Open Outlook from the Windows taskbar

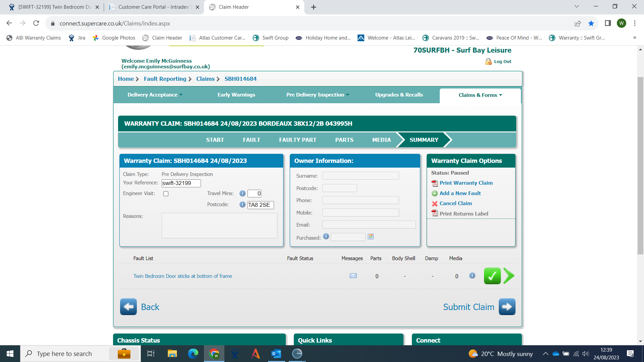pos(276,354)
